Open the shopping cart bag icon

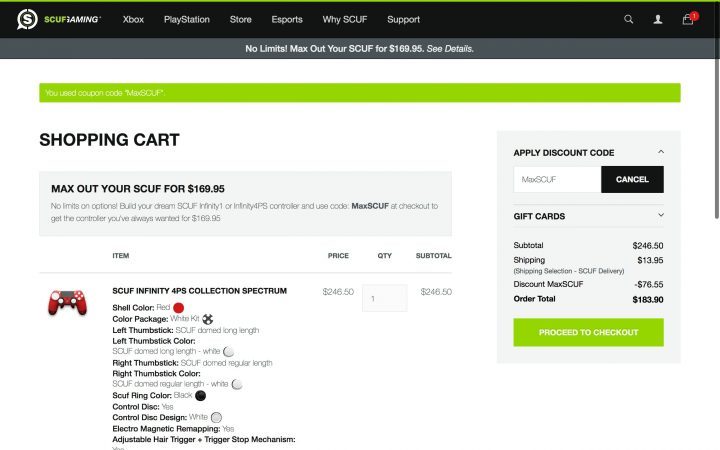[688, 19]
